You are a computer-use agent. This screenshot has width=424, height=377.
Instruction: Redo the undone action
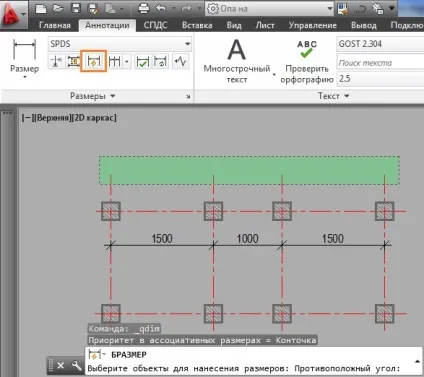187,8
